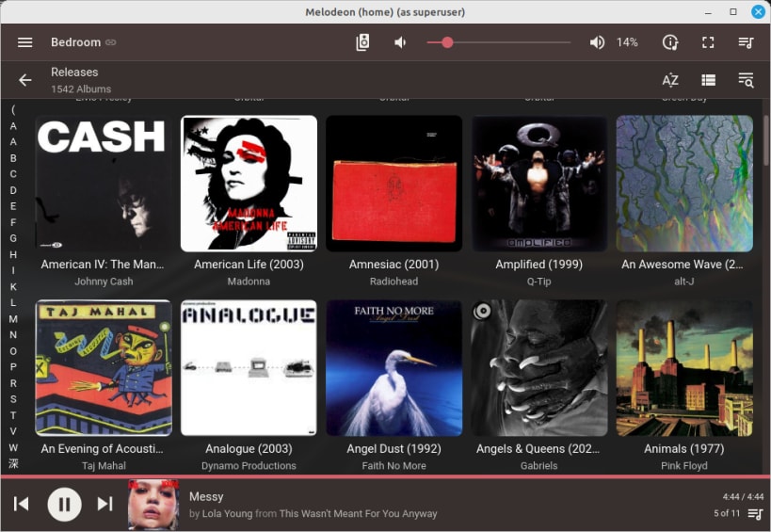771x532 pixels.
Task: Jump to letter D in index
Action: point(13,190)
